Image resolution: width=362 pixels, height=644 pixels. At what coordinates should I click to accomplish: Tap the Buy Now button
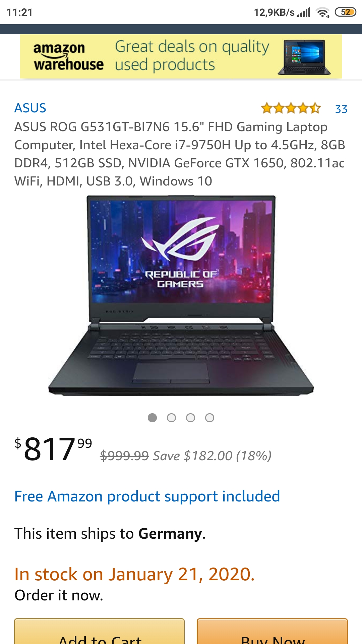(272, 631)
